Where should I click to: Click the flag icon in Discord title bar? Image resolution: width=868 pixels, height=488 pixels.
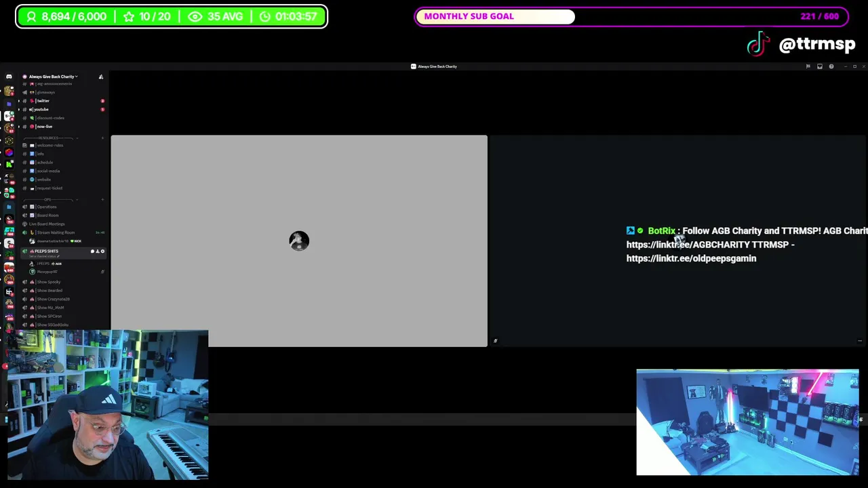point(808,66)
